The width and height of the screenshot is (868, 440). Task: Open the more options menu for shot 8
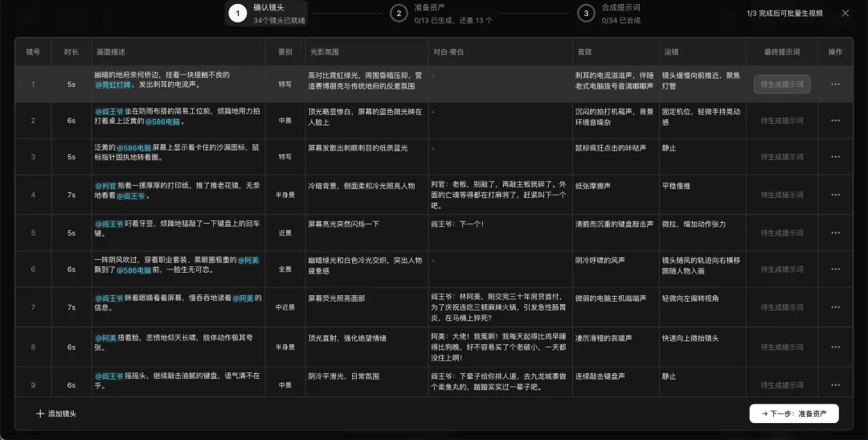point(835,347)
